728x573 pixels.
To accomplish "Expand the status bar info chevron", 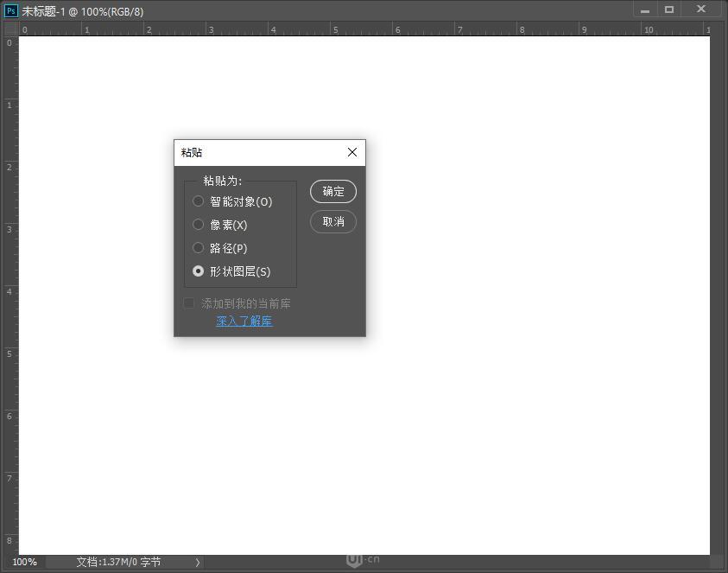I will [196, 562].
